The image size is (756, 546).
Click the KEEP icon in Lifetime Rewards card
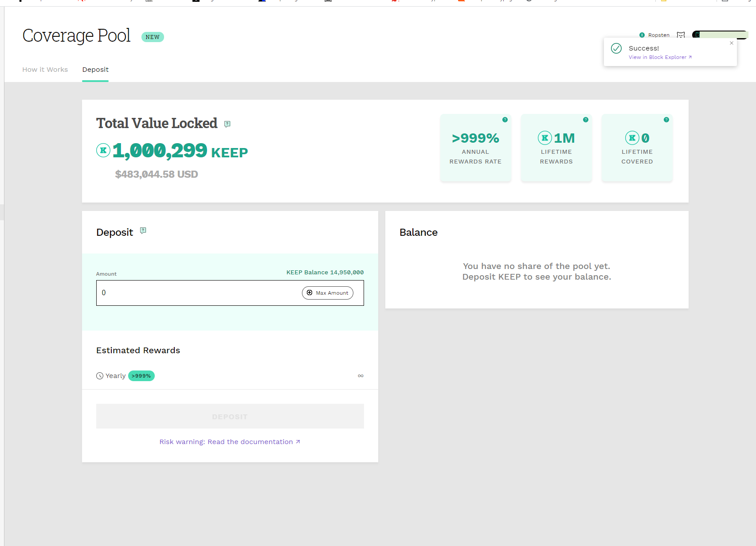point(545,138)
